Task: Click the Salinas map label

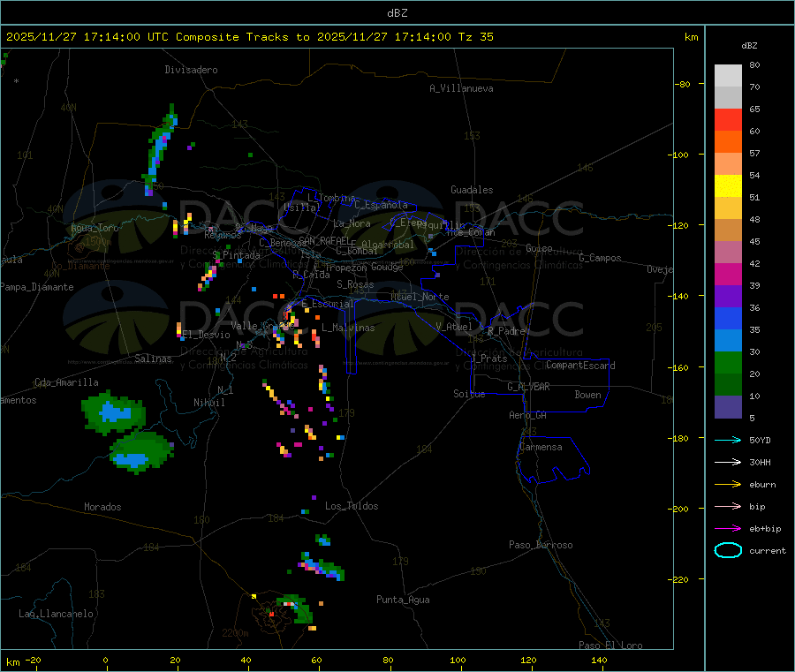Action: (153, 359)
